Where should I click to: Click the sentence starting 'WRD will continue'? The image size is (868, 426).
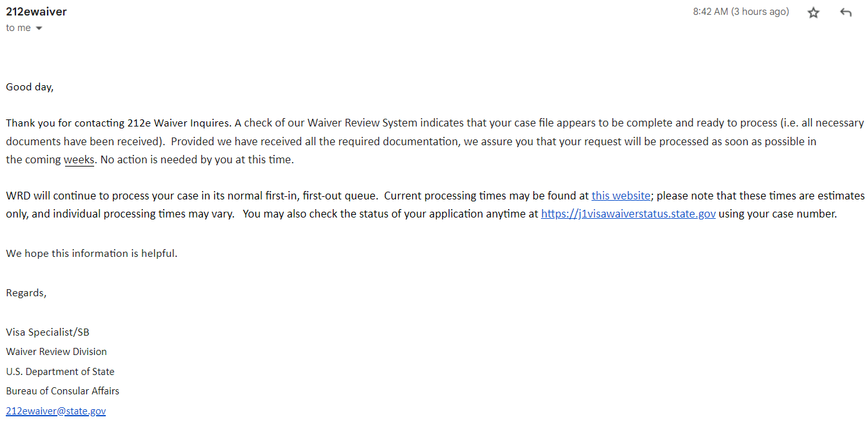coord(192,196)
